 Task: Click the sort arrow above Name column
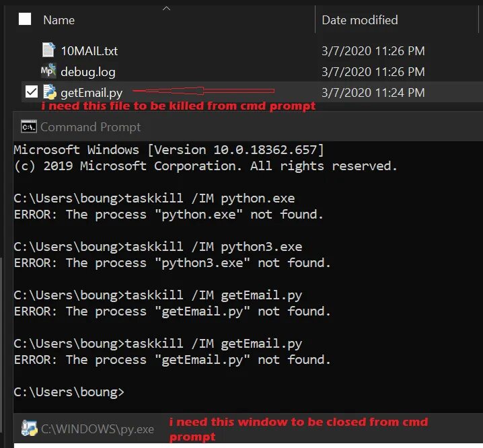167,8
